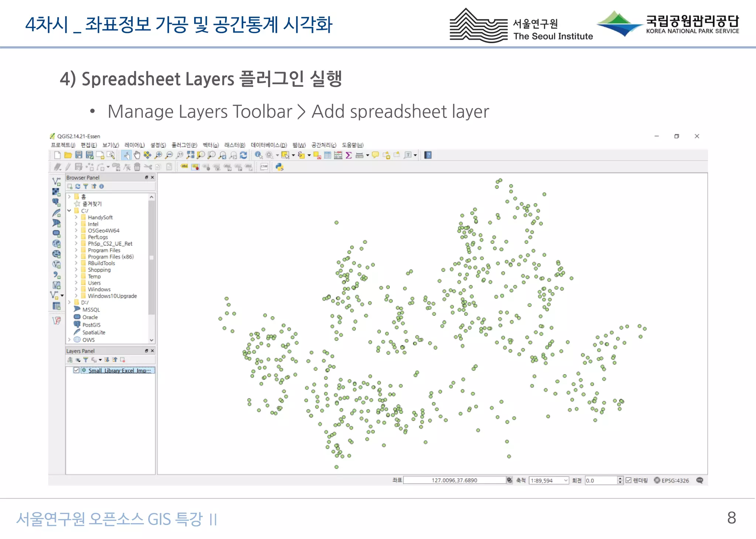
Task: Expand the OWS node
Action: (69, 340)
